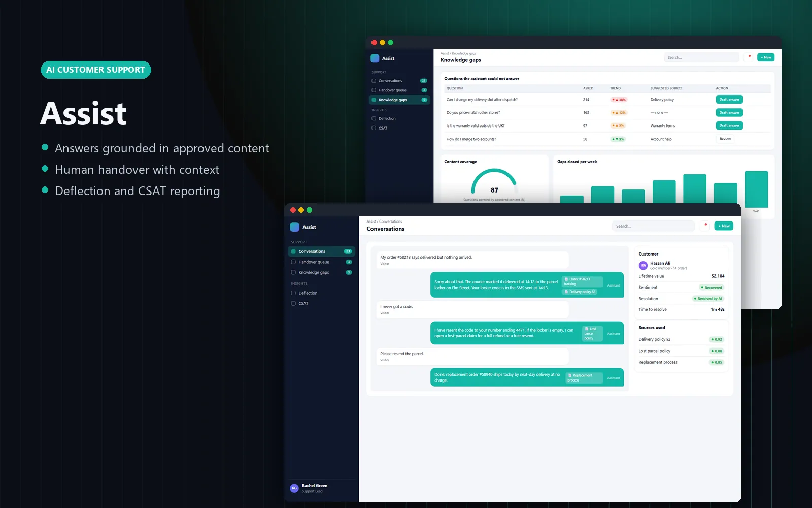Open the Lost parcel policy chip in the chat
This screenshot has height=508, width=812.
[592, 334]
